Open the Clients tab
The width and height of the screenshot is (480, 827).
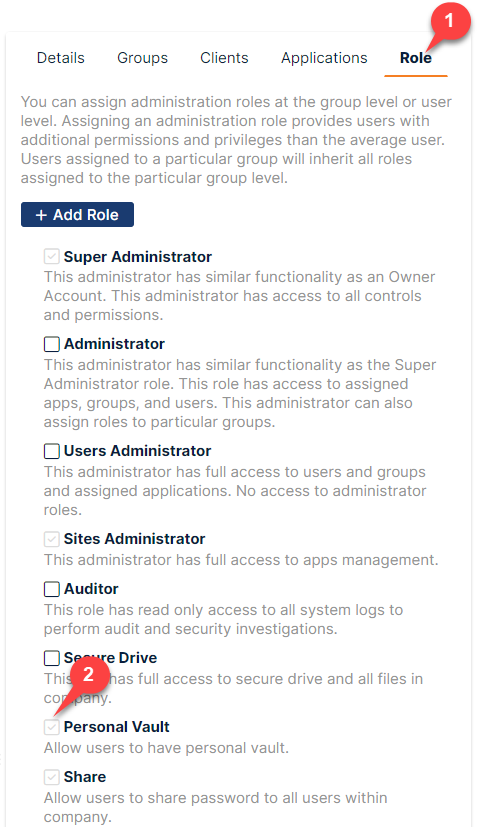(x=224, y=57)
